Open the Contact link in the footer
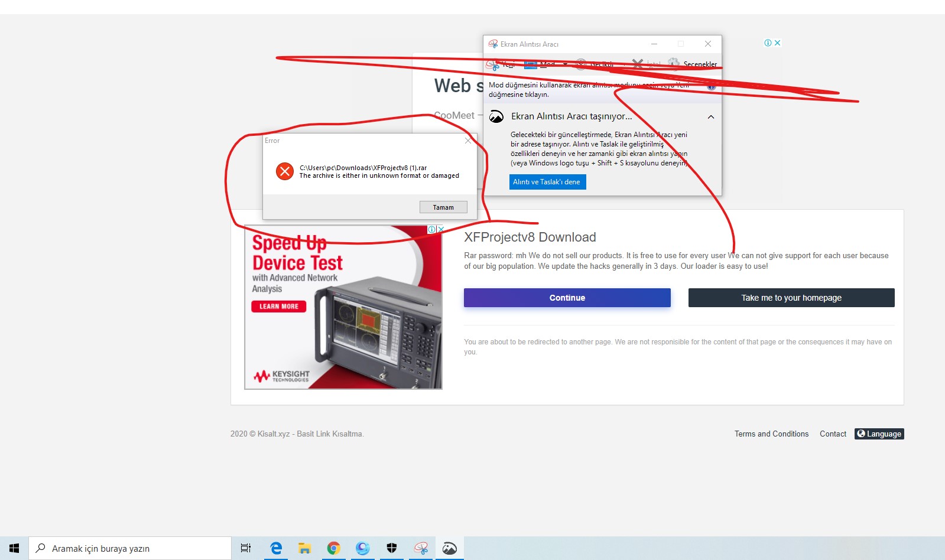This screenshot has height=560, width=945. click(x=833, y=434)
